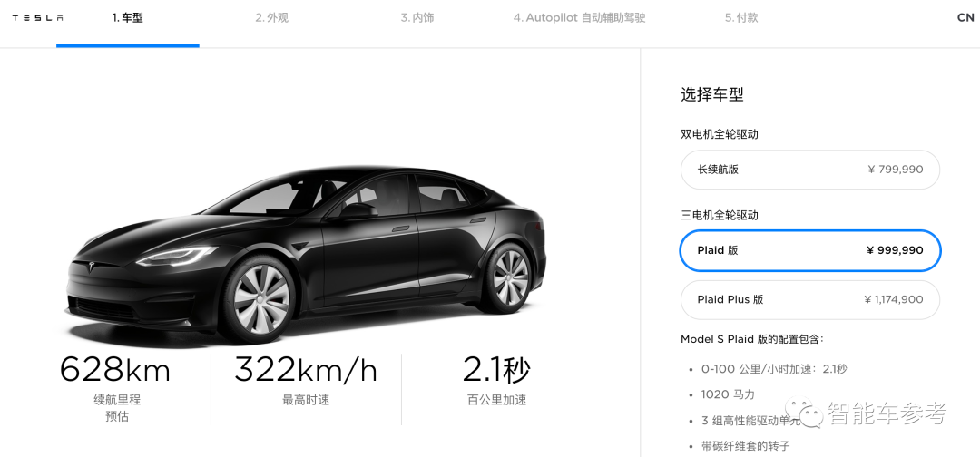This screenshot has width=980, height=457.
Task: Jump to 4. Autopilot 自动辅助驾驶 step
Action: pyautogui.click(x=579, y=17)
